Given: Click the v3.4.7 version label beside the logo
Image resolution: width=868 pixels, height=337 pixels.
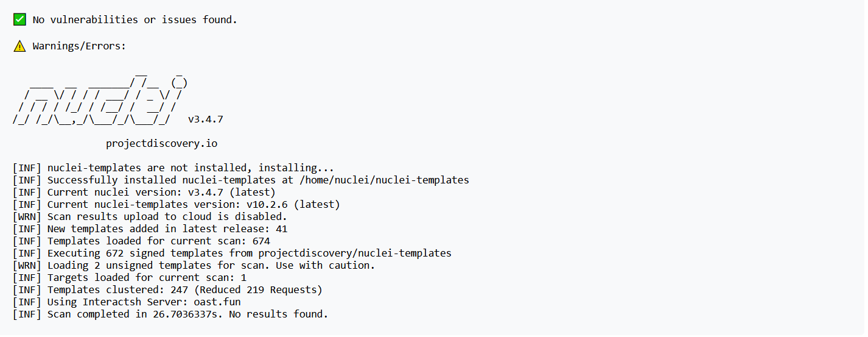Looking at the screenshot, I should pos(206,119).
